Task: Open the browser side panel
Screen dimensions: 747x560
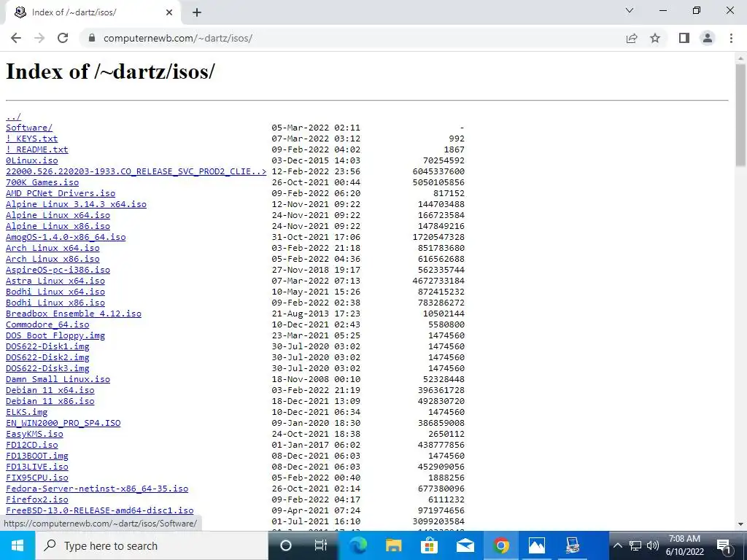Action: pos(684,38)
